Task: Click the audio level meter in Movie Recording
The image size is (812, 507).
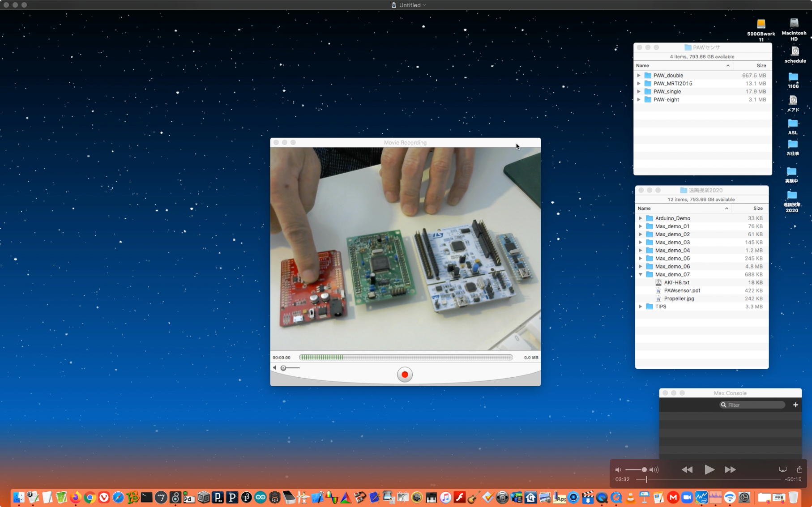Action: point(406,358)
